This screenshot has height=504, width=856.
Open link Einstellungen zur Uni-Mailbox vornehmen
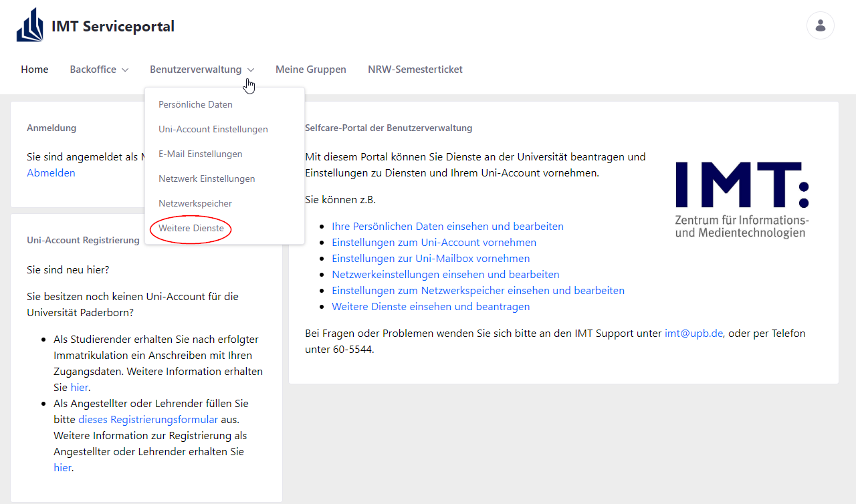click(x=431, y=259)
